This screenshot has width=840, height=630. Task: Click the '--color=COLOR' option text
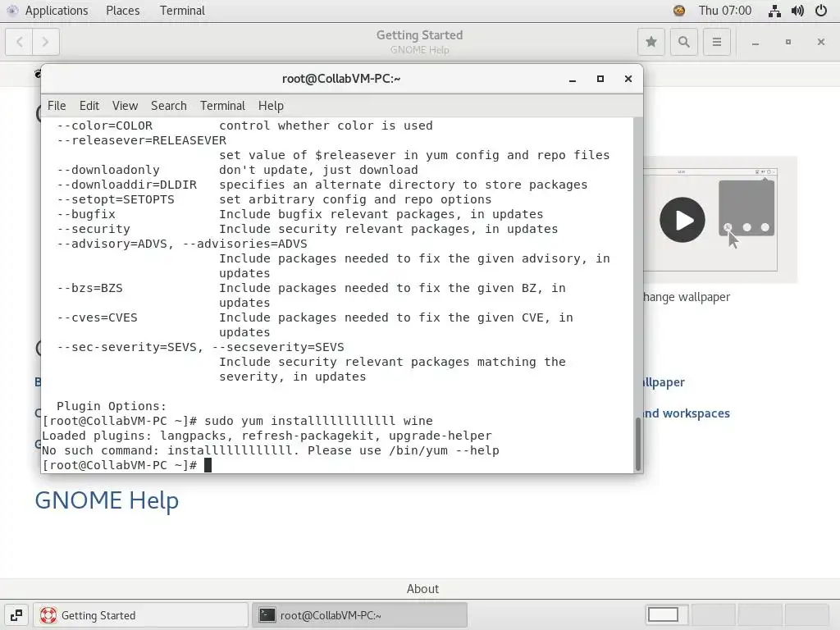pyautogui.click(x=104, y=126)
